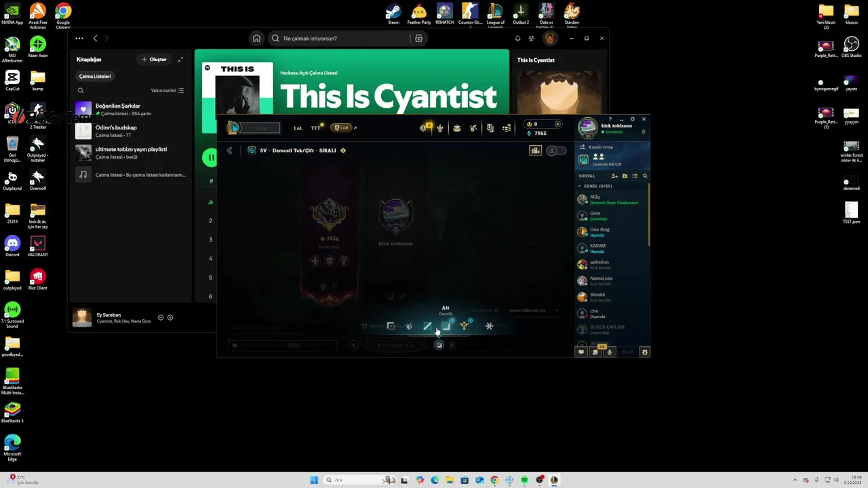Add RP with the plus button
This screenshot has height=488, width=868.
pos(557,124)
